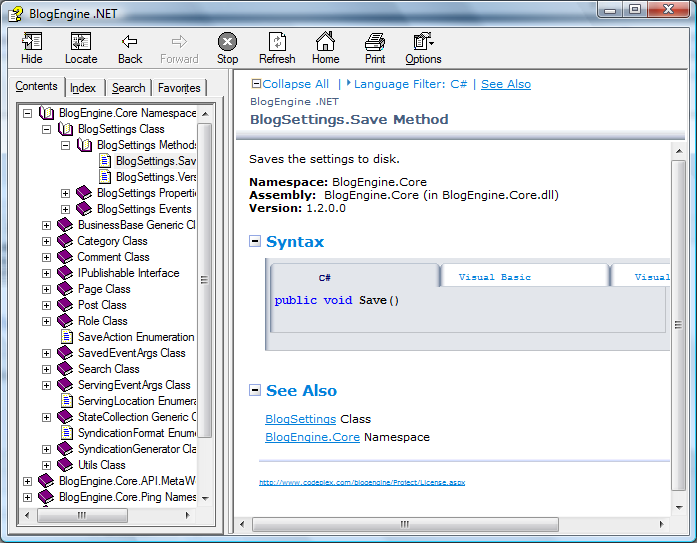Collapse the BlogSettings Class node
The height and width of the screenshot is (543, 697).
tap(46, 129)
